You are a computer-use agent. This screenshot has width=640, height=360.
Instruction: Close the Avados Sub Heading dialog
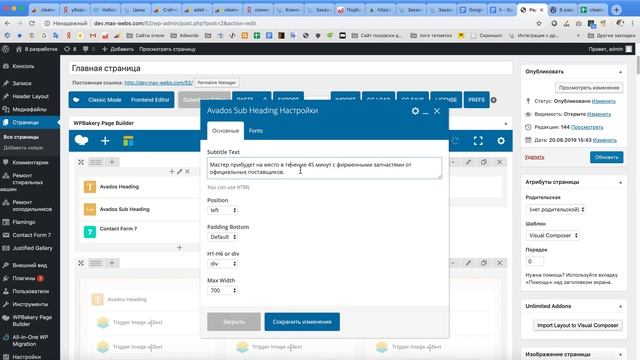pos(437,111)
